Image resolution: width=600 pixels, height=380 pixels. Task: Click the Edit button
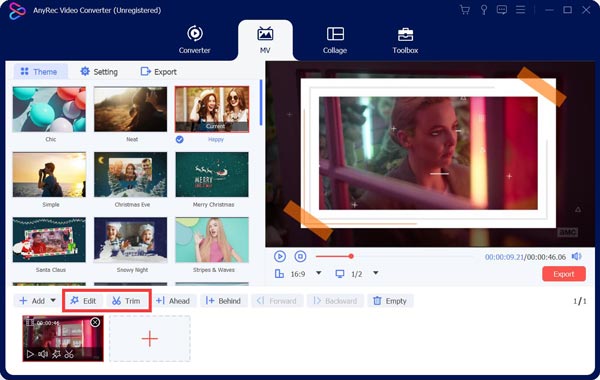tap(83, 301)
